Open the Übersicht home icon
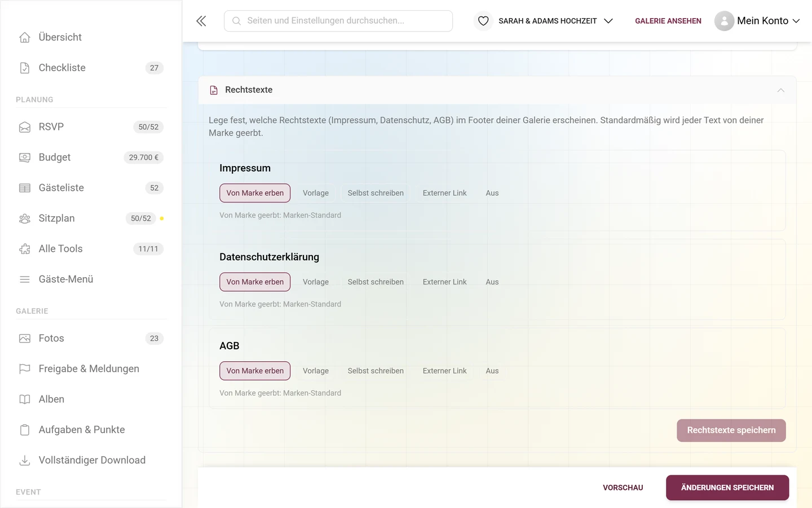 click(x=25, y=37)
